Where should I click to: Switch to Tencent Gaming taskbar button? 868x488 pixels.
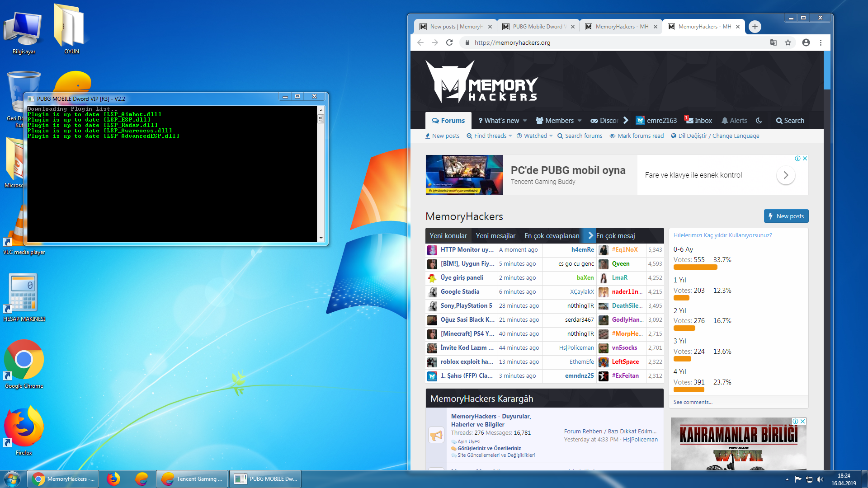click(192, 479)
